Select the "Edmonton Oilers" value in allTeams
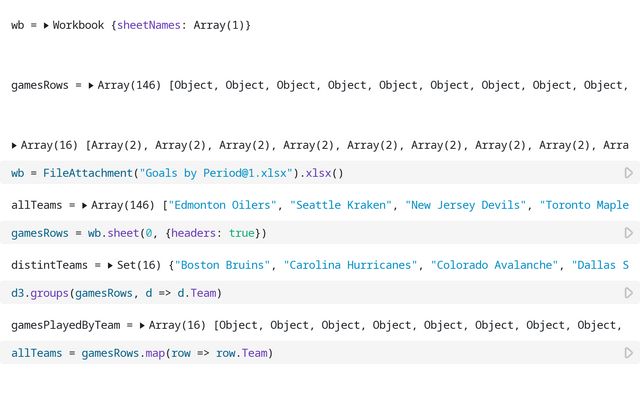 pos(222,205)
